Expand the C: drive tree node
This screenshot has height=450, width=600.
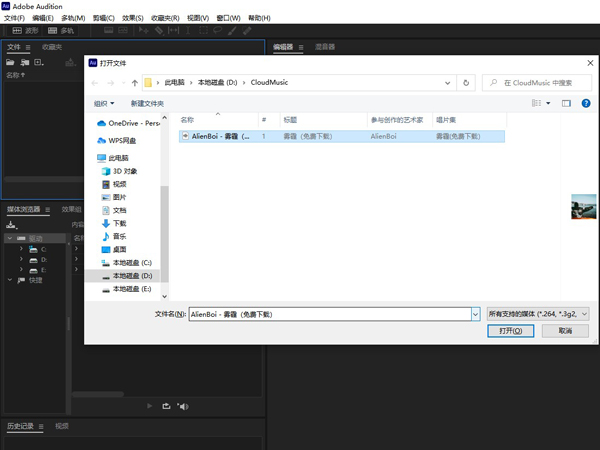tap(21, 249)
